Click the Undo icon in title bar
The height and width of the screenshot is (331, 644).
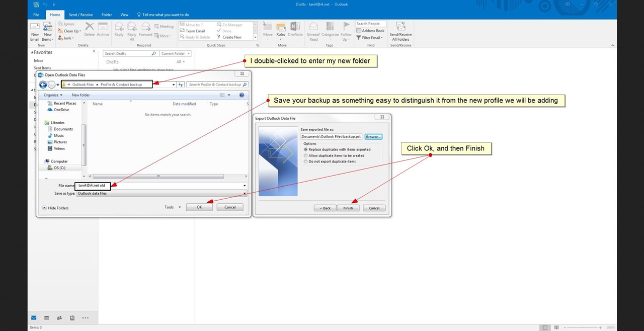tap(44, 5)
